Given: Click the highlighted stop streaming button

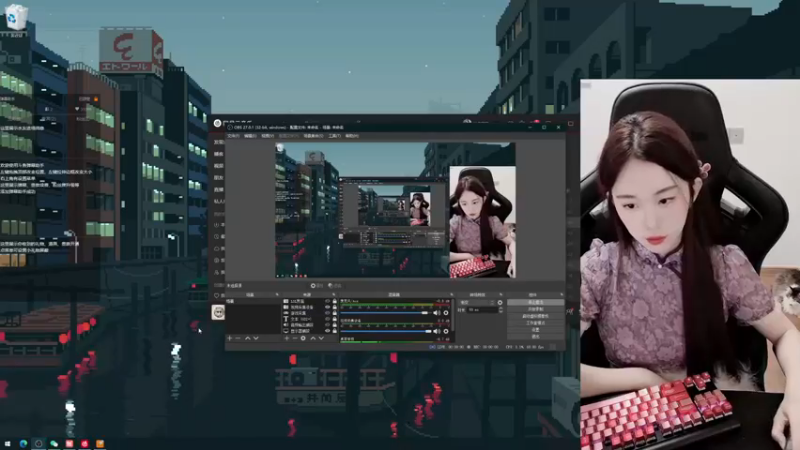Looking at the screenshot, I should 535,303.
